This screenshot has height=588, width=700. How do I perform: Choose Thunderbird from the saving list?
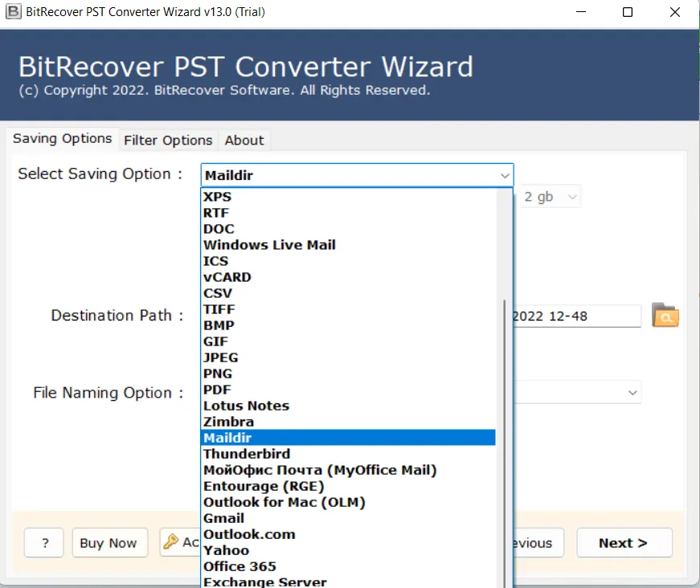(247, 454)
